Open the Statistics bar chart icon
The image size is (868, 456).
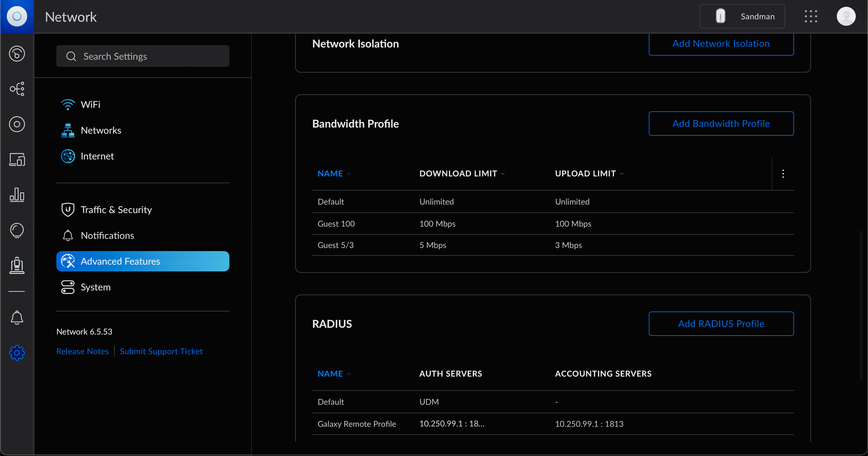(x=17, y=195)
